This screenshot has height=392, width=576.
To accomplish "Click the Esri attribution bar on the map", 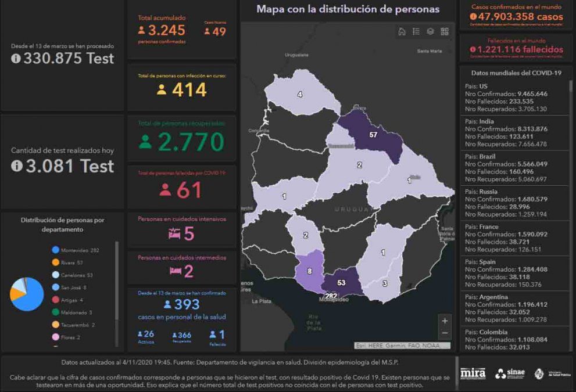I will [402, 346].
